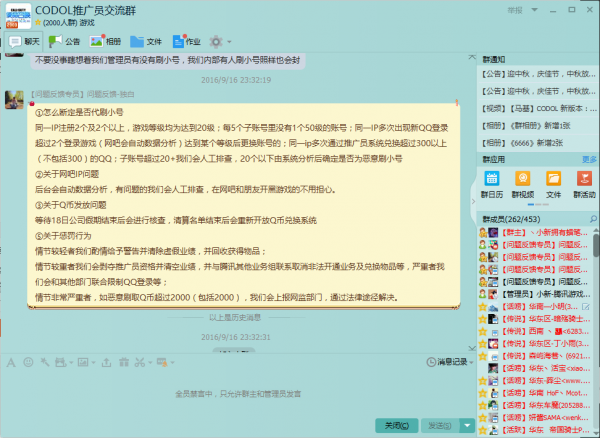
Task: Select member 【传说】华东区-暗殇骑士
Action: click(535, 319)
